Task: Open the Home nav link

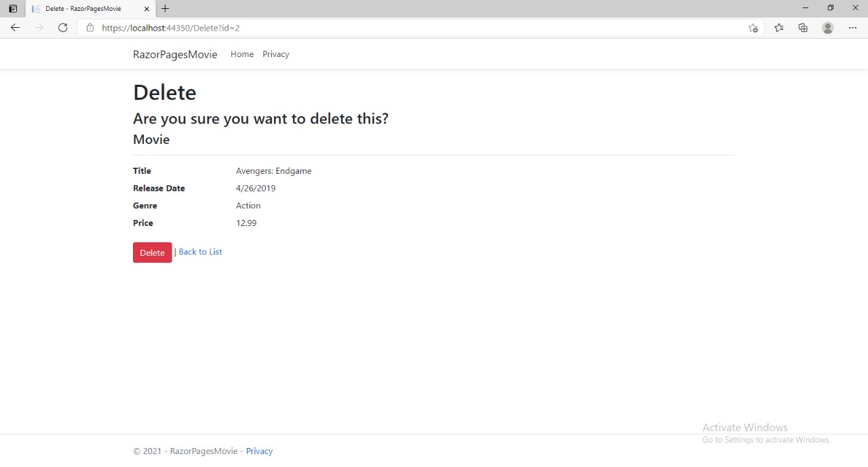Action: (x=242, y=54)
